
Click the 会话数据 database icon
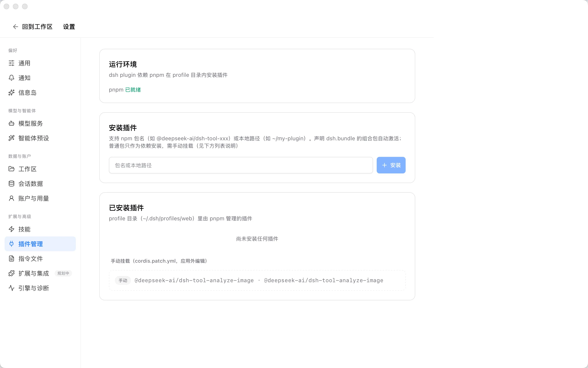coord(11,184)
